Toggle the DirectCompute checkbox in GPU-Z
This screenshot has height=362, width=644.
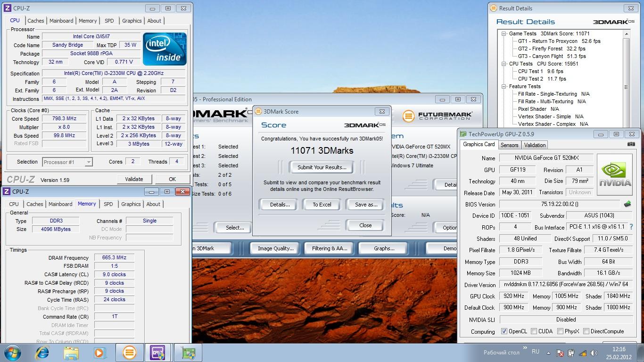[586, 331]
